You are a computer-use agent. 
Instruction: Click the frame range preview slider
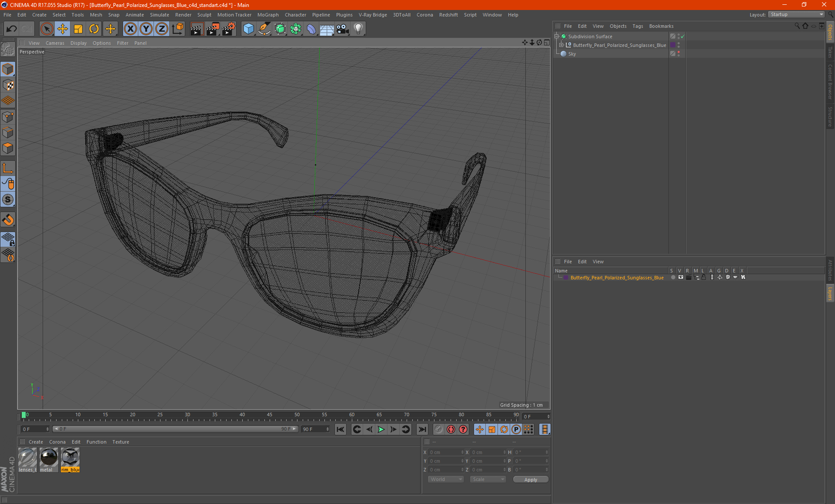175,429
